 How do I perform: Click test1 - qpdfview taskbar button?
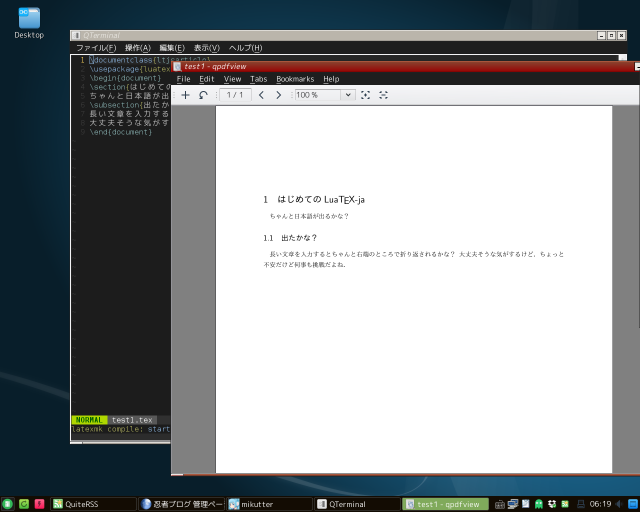point(445,504)
